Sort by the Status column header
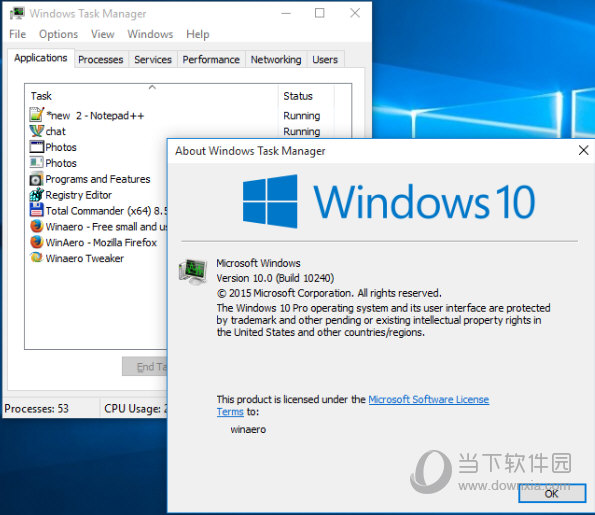 pos(307,96)
